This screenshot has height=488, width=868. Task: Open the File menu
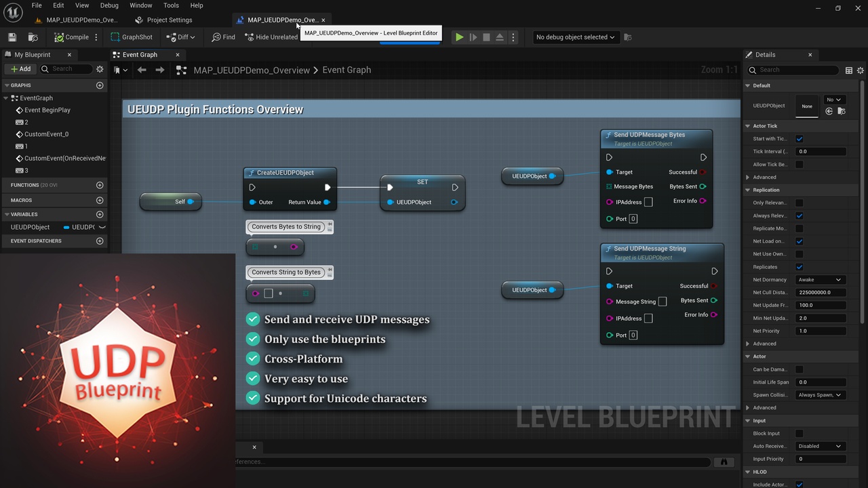37,5
